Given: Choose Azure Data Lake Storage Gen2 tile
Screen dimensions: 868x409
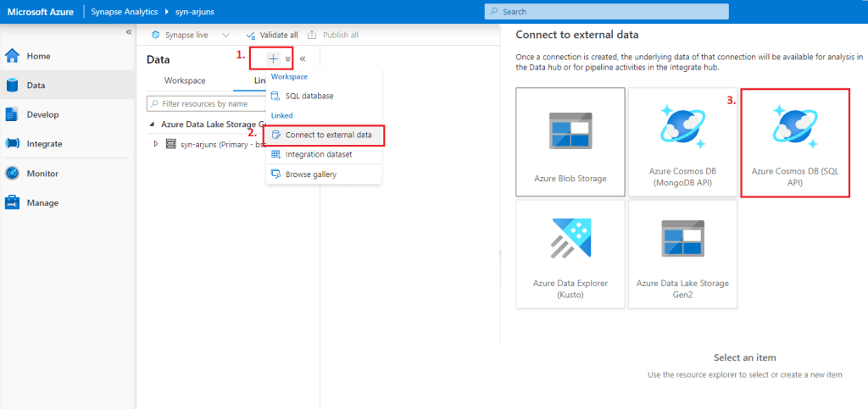Looking at the screenshot, I should click(682, 253).
